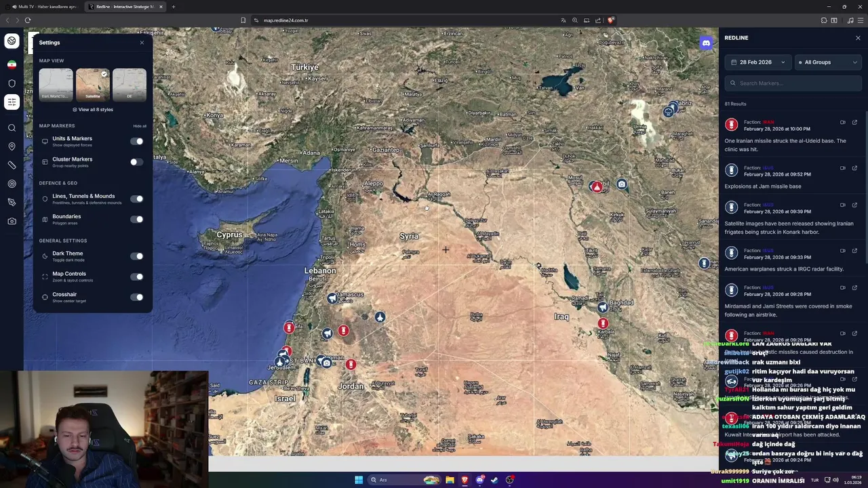Image resolution: width=868 pixels, height=488 pixels.
Task: Click Hide all map markers
Action: [x=140, y=126]
